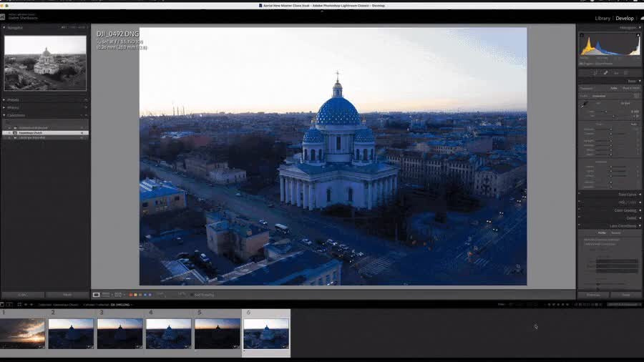
Task: Toggle the Tone Curve panel switch
Action: pos(579,193)
